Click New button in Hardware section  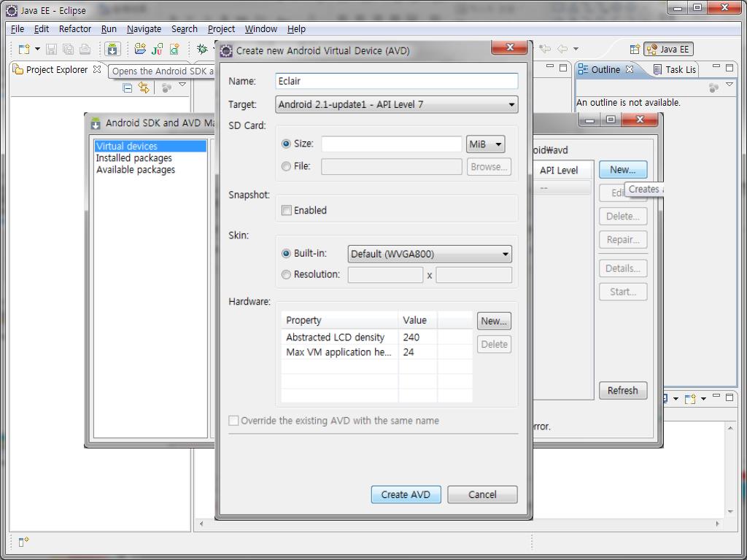(494, 321)
